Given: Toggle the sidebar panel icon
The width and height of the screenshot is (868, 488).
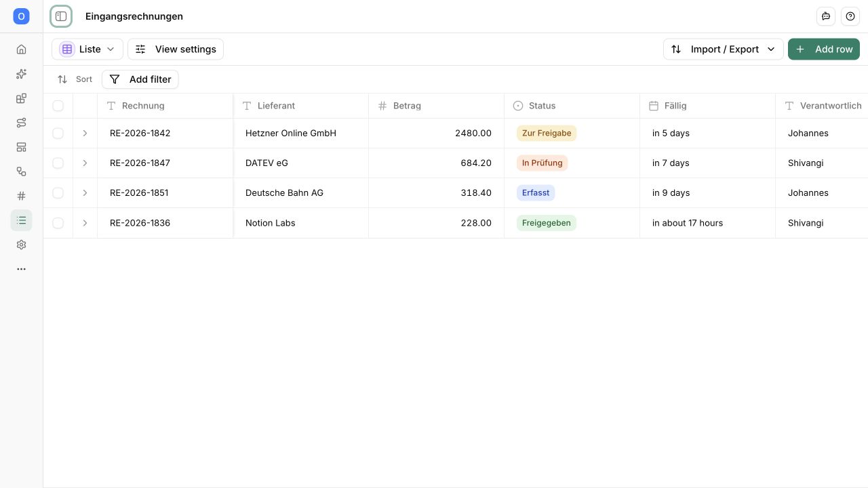Looking at the screenshot, I should click(x=61, y=16).
